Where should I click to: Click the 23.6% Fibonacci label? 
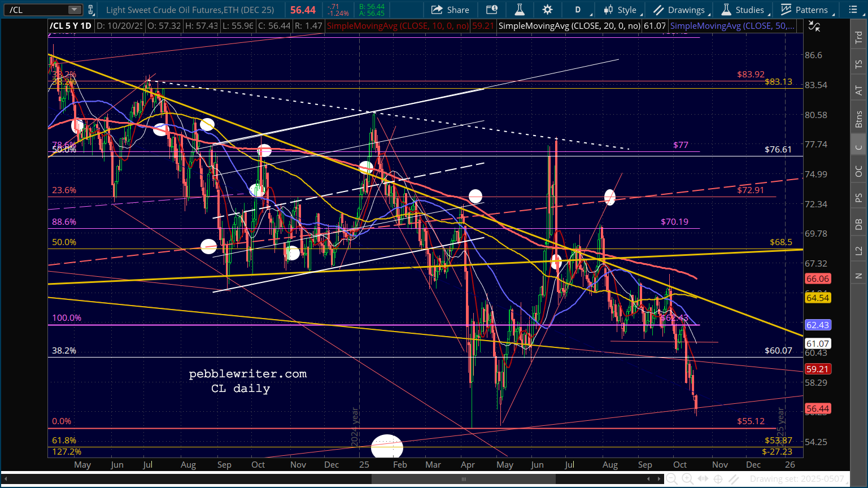click(64, 190)
